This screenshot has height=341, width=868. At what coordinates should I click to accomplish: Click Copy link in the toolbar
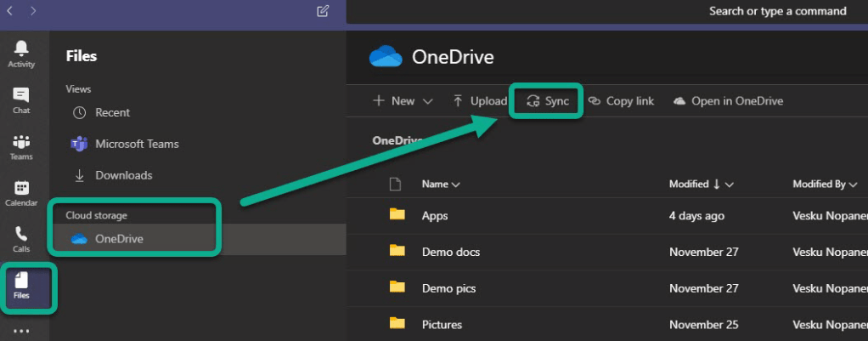coord(621,101)
